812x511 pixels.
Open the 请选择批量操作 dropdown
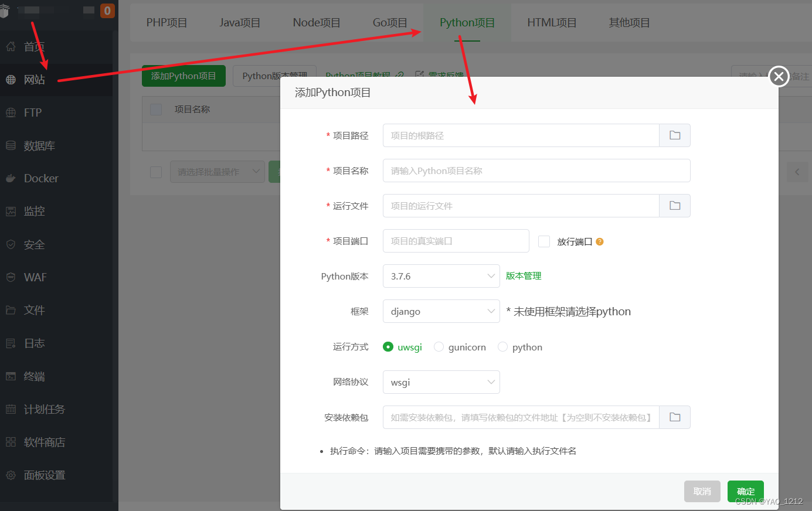tap(218, 172)
